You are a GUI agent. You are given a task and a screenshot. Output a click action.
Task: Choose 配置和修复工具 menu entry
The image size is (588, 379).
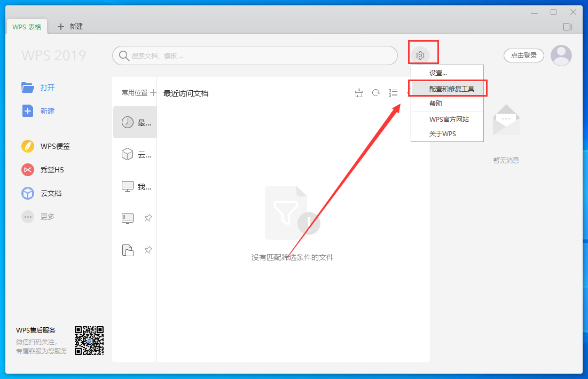click(x=447, y=89)
